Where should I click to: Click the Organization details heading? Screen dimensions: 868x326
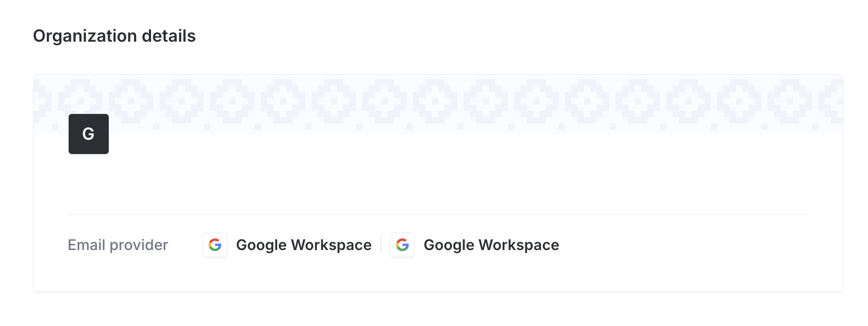114,36
